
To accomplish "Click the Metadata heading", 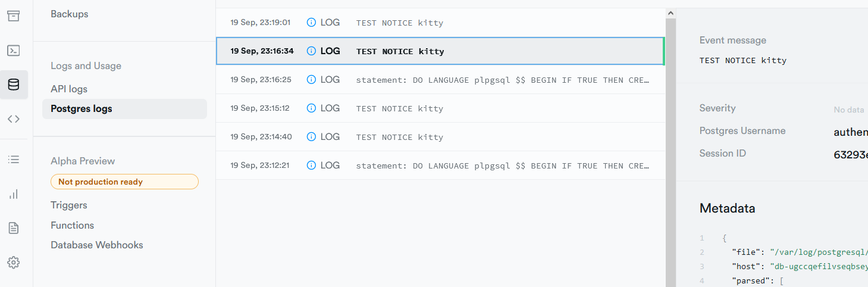I will click(x=728, y=208).
